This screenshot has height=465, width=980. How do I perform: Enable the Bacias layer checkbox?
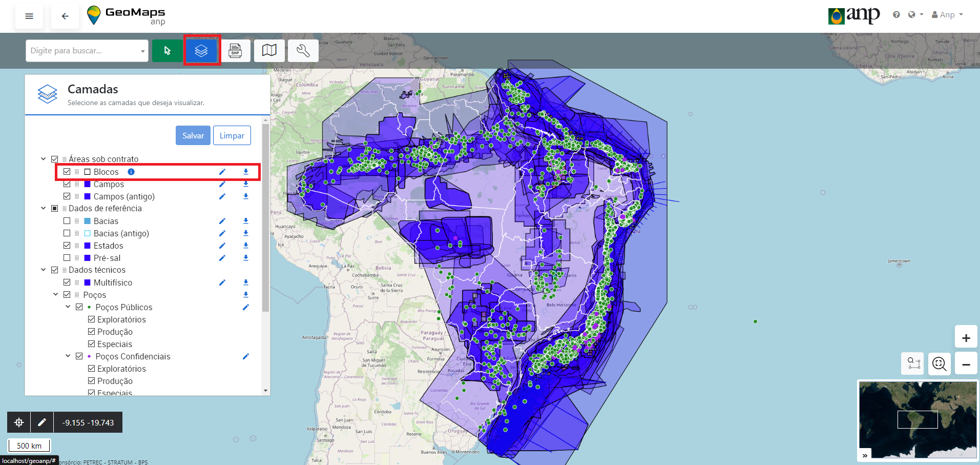(67, 221)
